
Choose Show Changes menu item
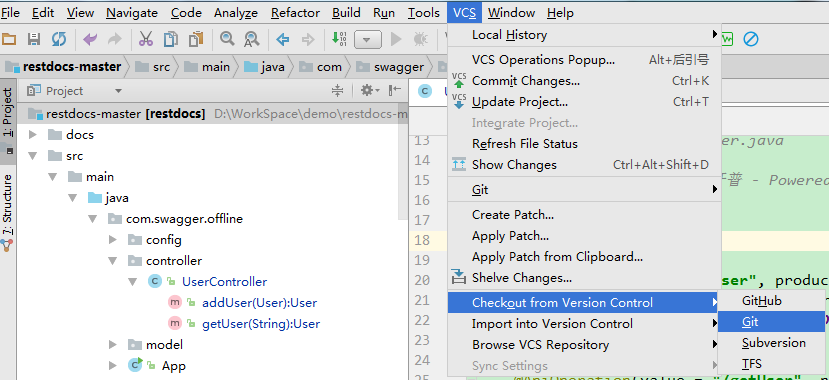pos(584,165)
